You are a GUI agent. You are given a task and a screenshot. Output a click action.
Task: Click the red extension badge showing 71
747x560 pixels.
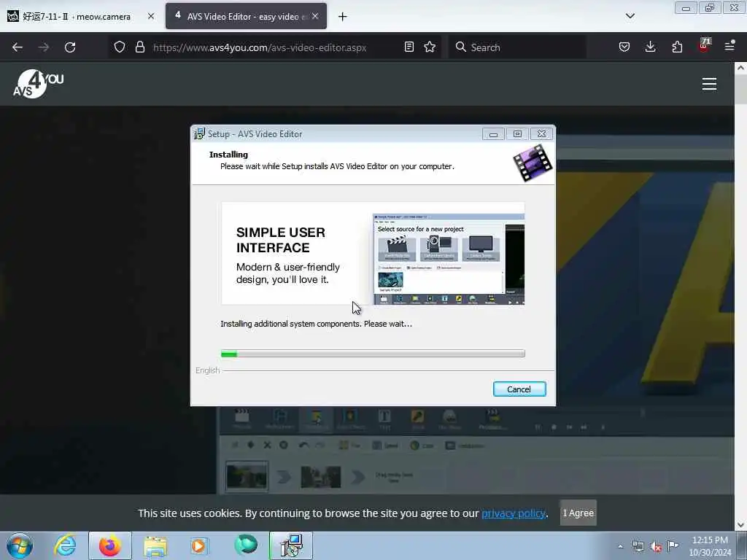click(704, 46)
